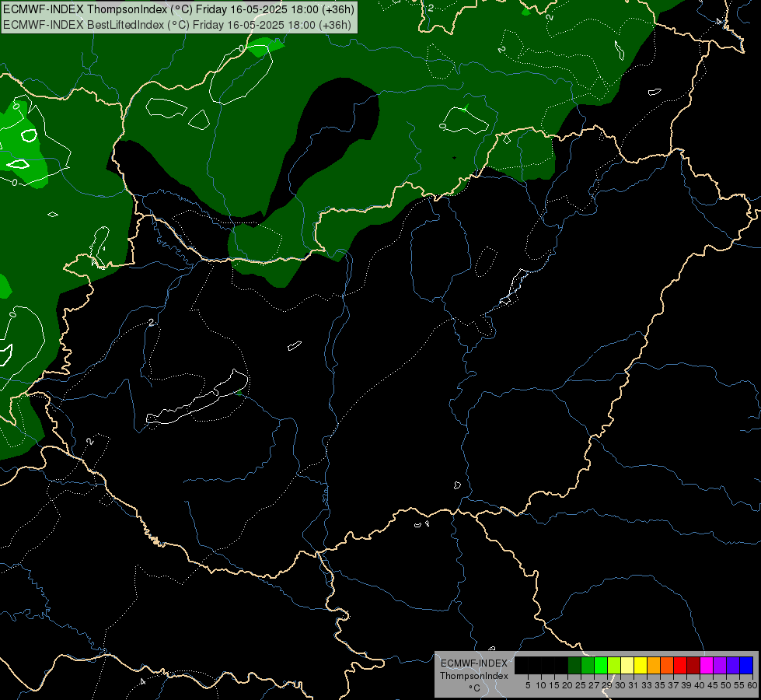This screenshot has width=761, height=700.
Task: Click legend tick label 30
Action: [620, 685]
